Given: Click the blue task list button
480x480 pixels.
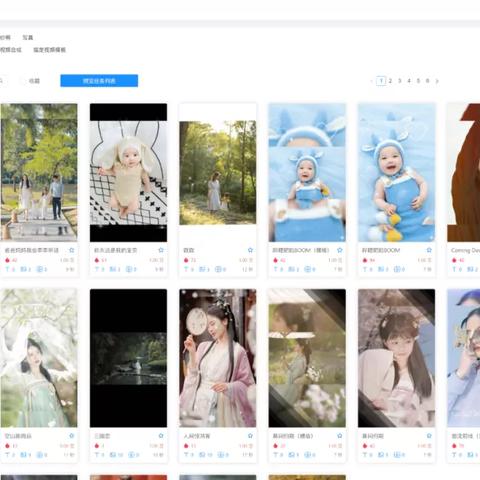Looking at the screenshot, I should (x=99, y=81).
